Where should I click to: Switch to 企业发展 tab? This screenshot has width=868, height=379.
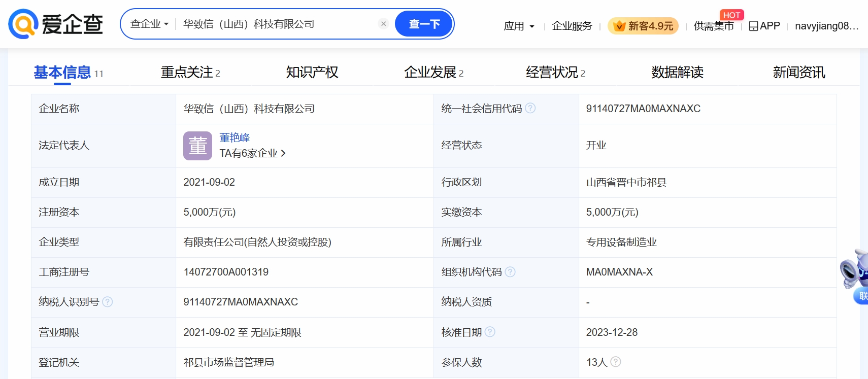click(433, 73)
